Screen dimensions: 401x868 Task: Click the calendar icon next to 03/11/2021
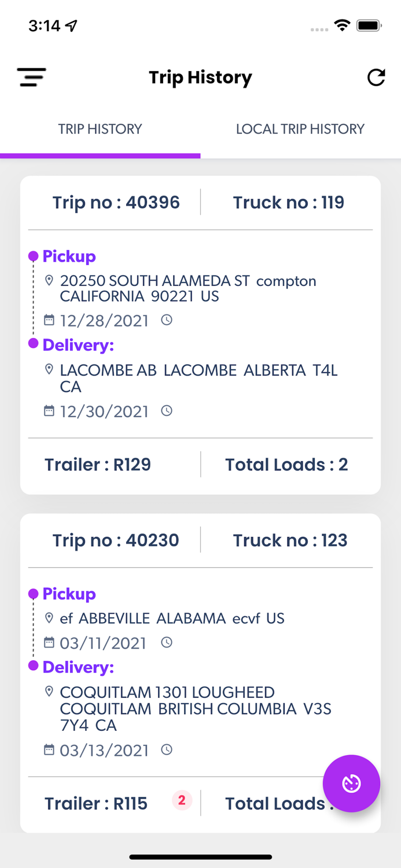tap(49, 642)
